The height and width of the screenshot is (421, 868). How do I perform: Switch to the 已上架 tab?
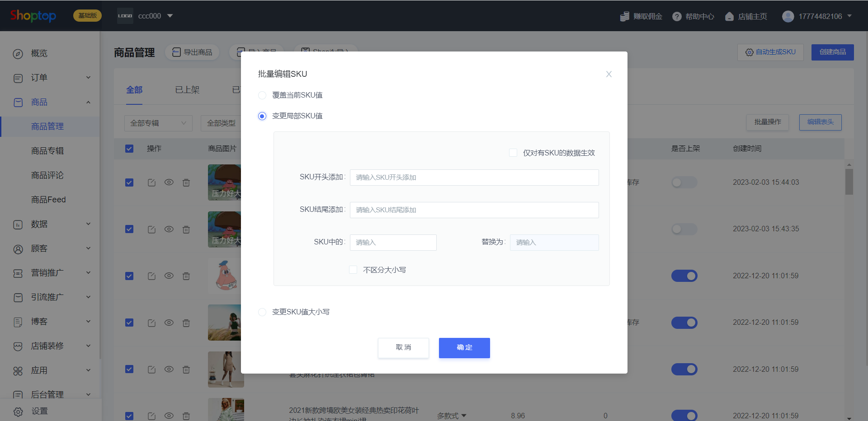[187, 90]
